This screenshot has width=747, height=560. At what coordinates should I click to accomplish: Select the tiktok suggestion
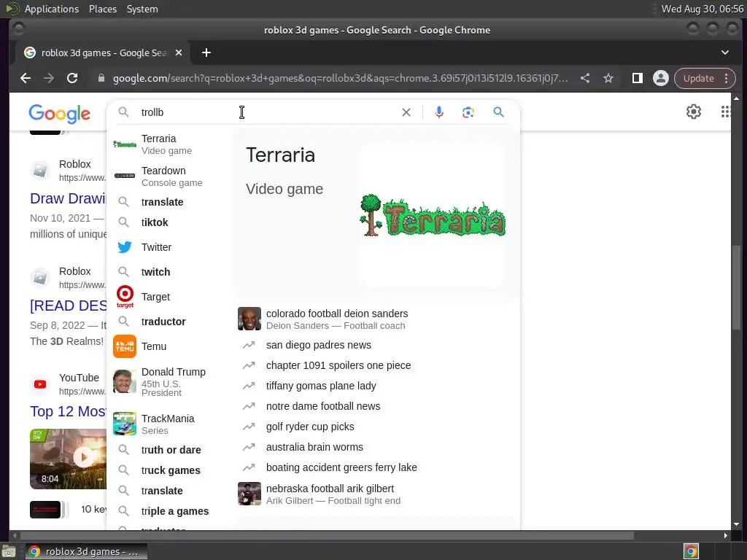click(171, 222)
